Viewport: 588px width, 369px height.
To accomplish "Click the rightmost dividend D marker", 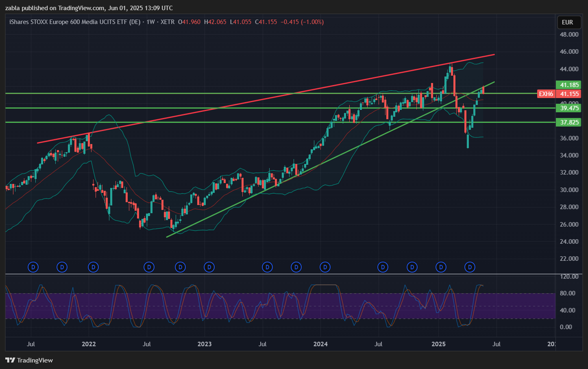I will click(x=470, y=267).
